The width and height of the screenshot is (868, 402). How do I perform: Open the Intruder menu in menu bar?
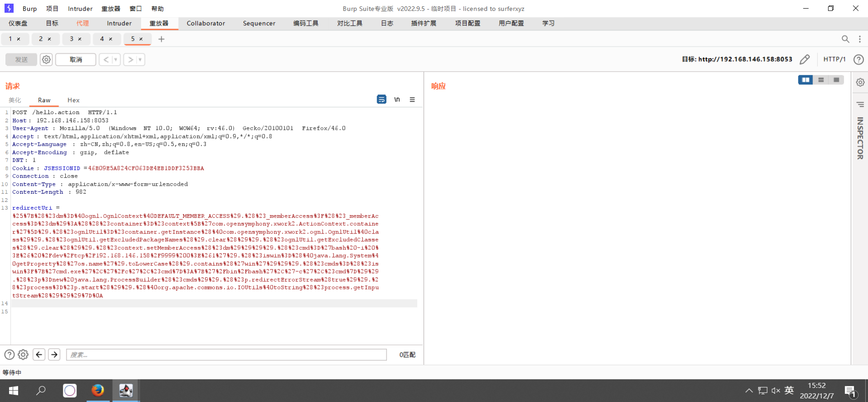click(80, 9)
